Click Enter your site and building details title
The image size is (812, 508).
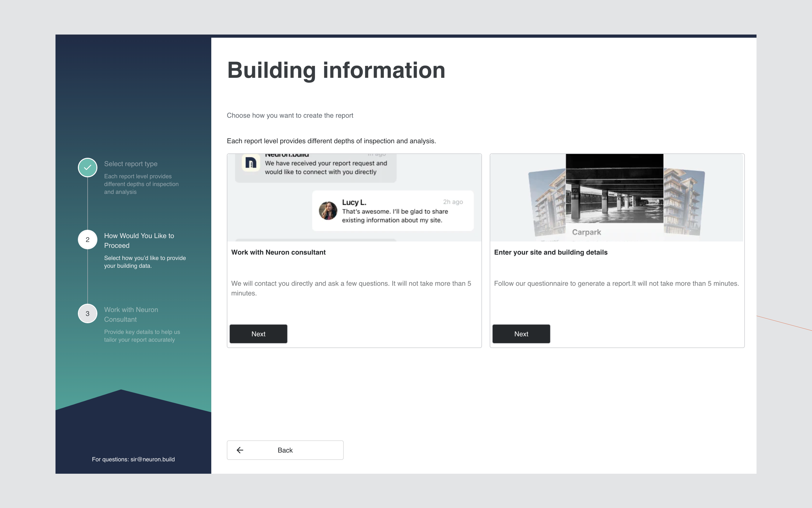click(550, 252)
